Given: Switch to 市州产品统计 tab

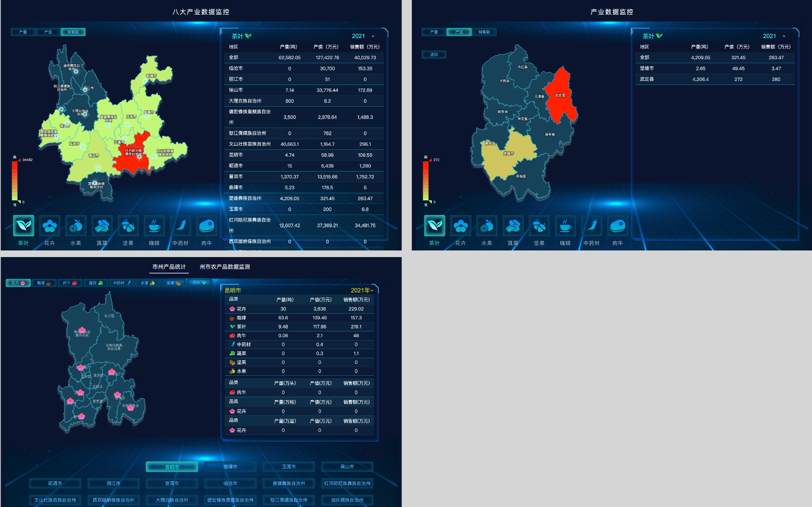Looking at the screenshot, I should [169, 267].
